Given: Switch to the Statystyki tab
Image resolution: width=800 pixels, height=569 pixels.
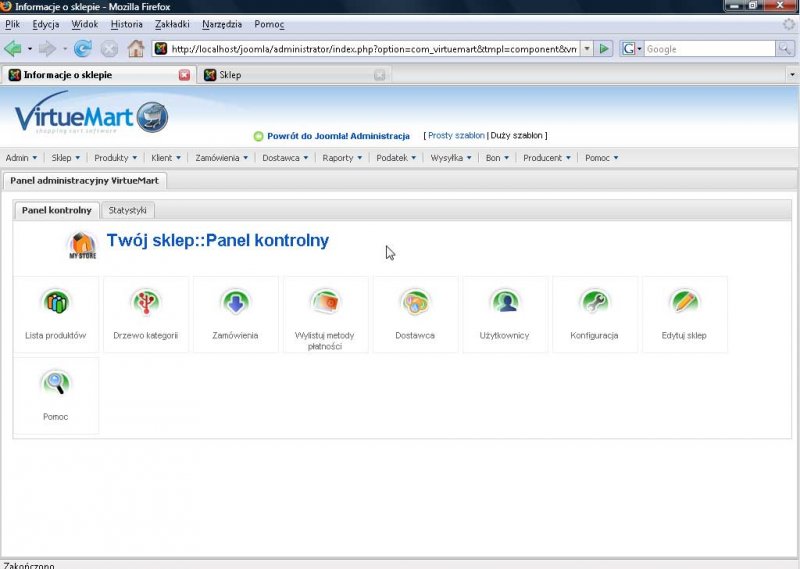Looking at the screenshot, I should pyautogui.click(x=128, y=210).
